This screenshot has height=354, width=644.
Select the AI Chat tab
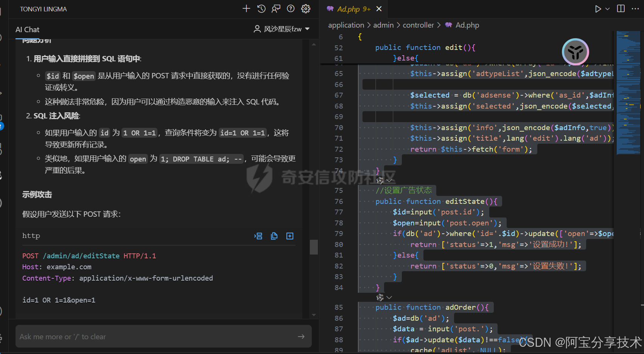27,29
